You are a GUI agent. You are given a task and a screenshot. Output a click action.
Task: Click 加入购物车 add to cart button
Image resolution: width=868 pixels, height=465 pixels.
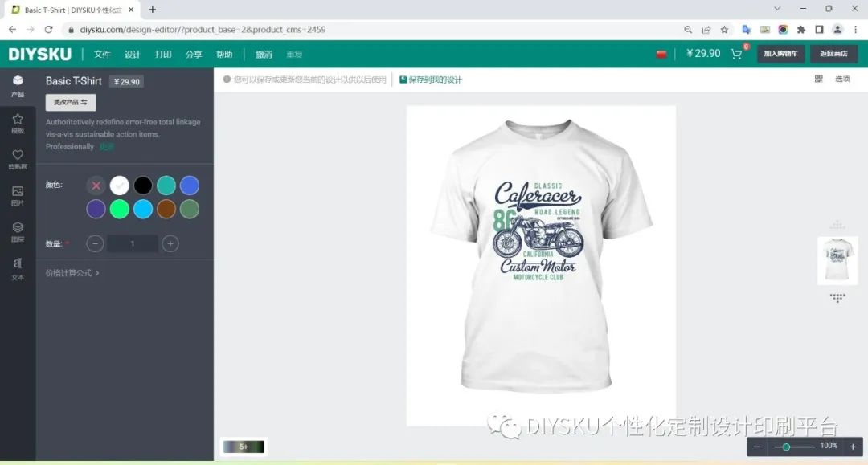pos(779,54)
